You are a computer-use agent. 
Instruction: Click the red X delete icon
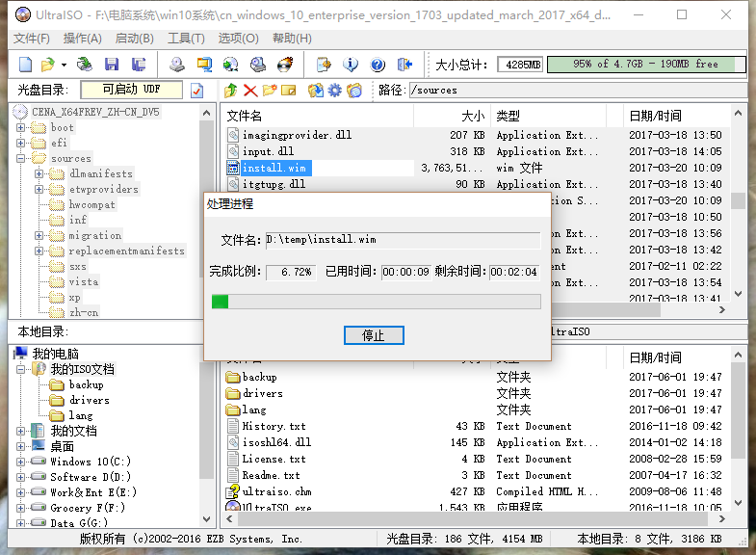(x=250, y=91)
